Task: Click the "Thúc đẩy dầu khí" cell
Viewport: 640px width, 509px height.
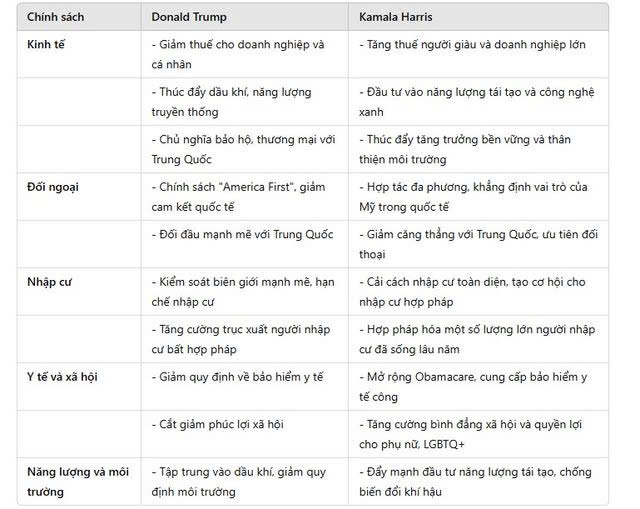Action: pyautogui.click(x=231, y=102)
